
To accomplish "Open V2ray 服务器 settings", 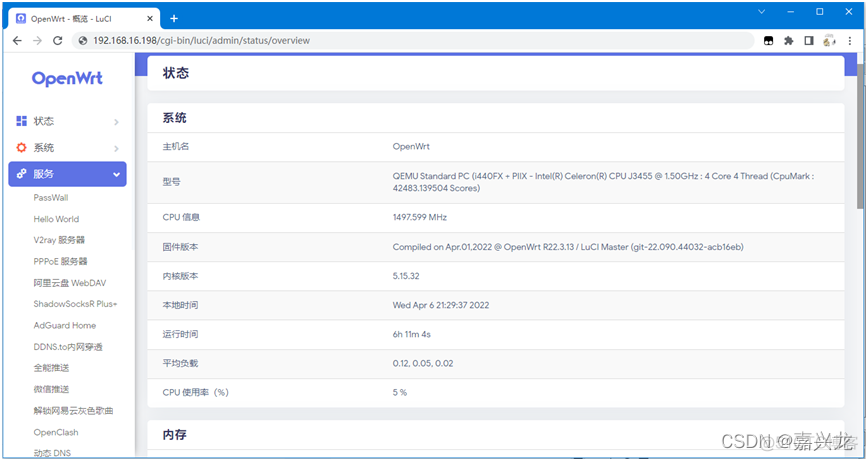I will click(x=59, y=240).
